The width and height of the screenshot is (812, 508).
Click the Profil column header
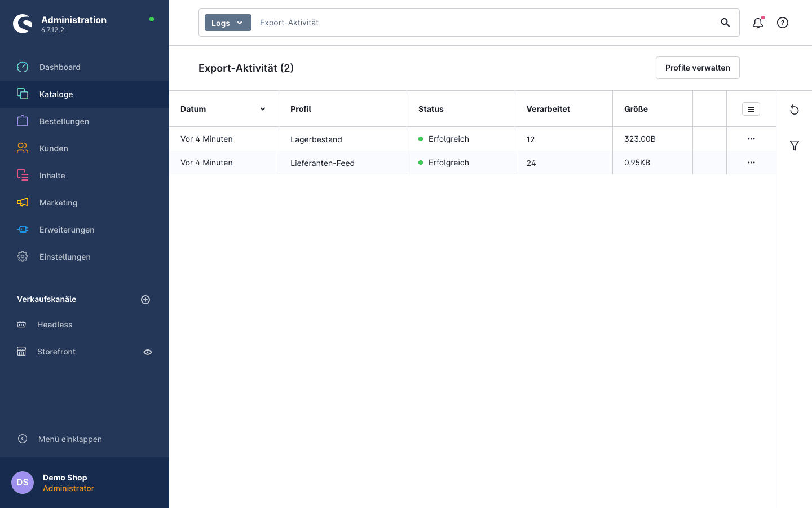343,109
